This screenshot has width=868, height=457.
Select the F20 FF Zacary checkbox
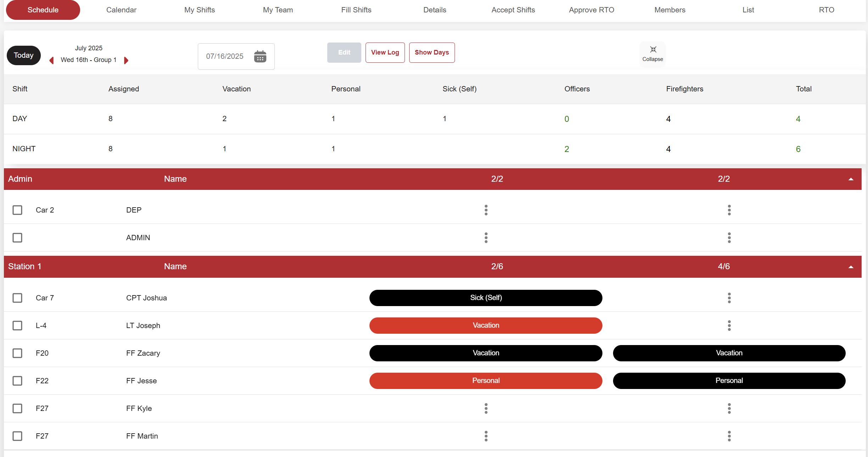(17, 353)
